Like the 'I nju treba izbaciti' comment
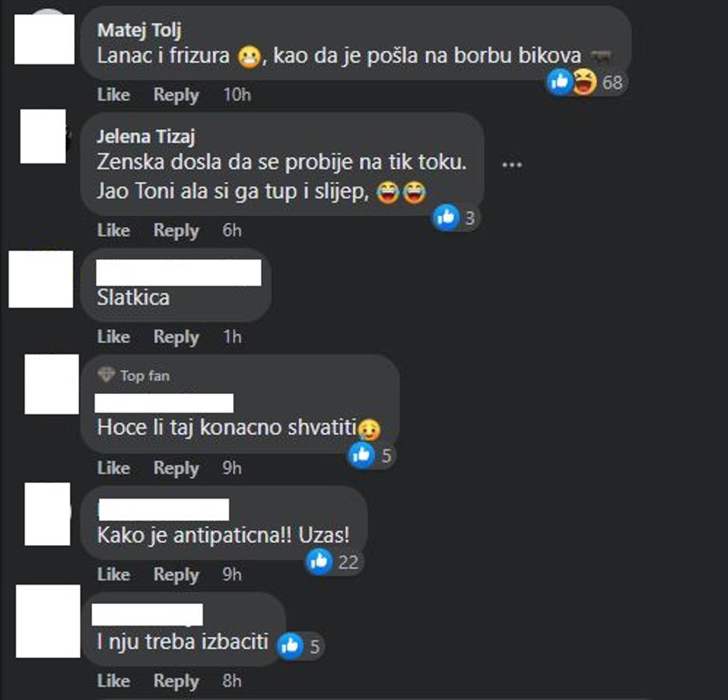The image size is (728, 700). coord(113,681)
